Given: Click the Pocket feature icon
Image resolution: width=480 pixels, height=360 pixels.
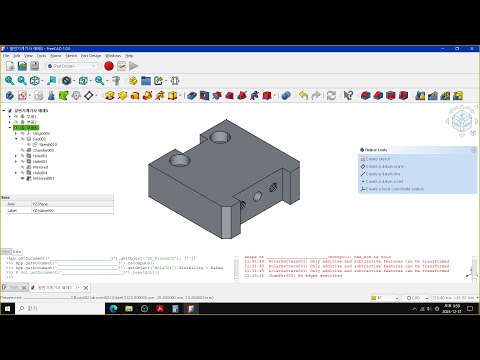Looking at the screenshot, I should coord(192,96).
